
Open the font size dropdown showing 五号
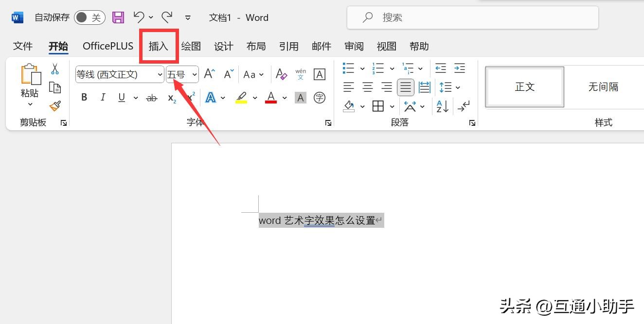[195, 74]
